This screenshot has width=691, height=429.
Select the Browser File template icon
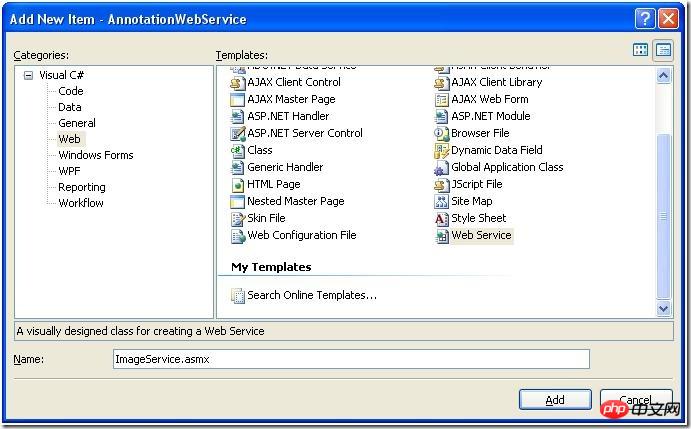click(442, 134)
